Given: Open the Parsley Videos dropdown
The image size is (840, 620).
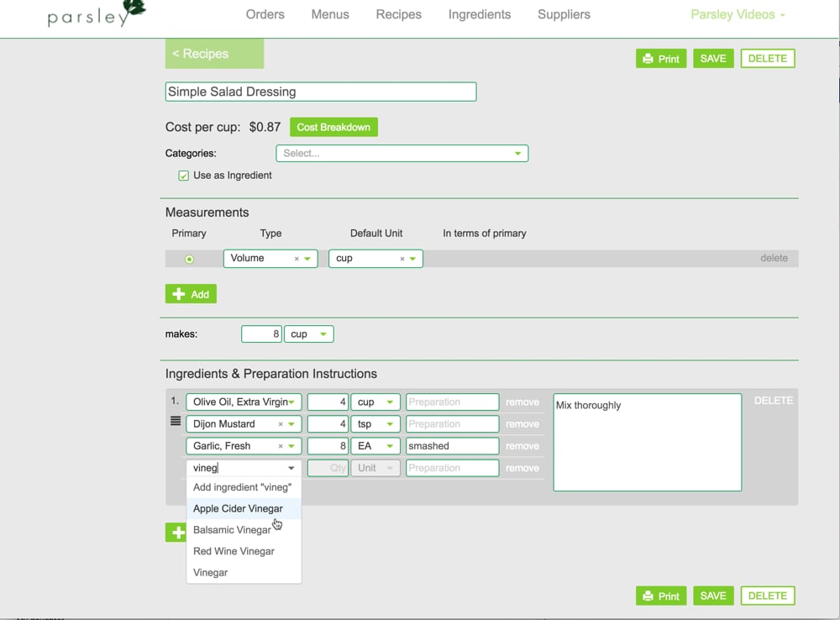Looking at the screenshot, I should (738, 14).
